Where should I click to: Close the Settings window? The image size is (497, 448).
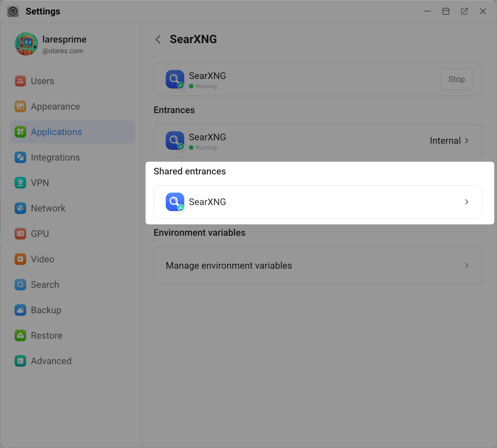click(x=483, y=11)
